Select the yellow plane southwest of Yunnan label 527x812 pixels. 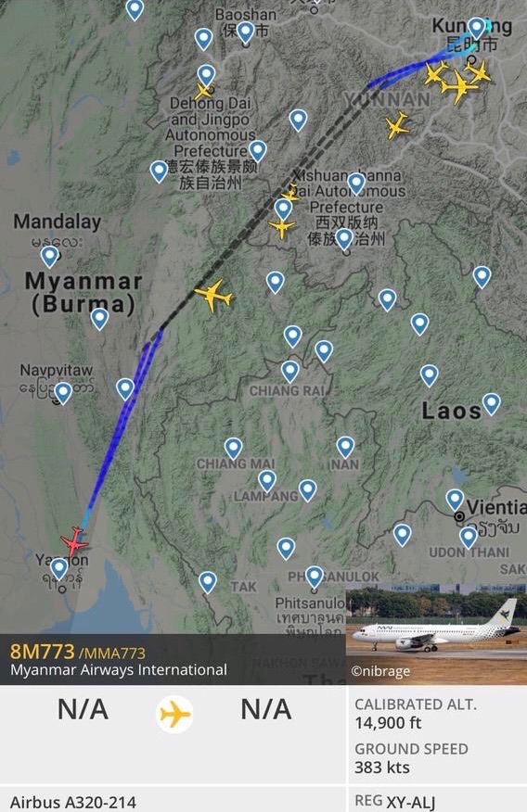point(397,125)
